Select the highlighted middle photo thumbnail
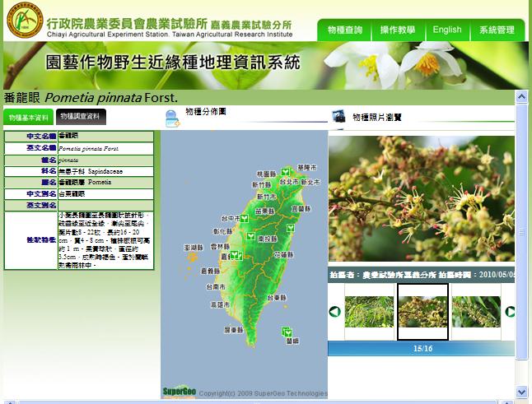Image resolution: width=532 pixels, height=404 pixels. click(422, 312)
